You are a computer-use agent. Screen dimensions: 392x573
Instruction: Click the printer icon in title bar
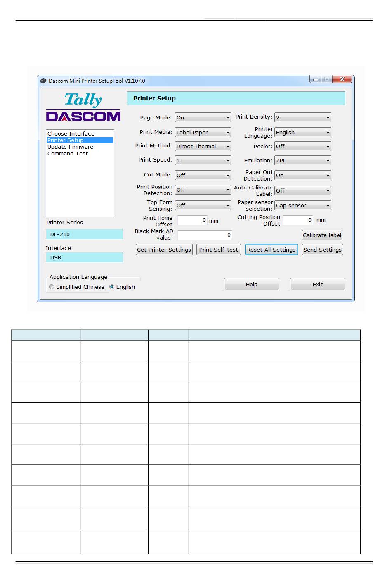click(x=43, y=81)
